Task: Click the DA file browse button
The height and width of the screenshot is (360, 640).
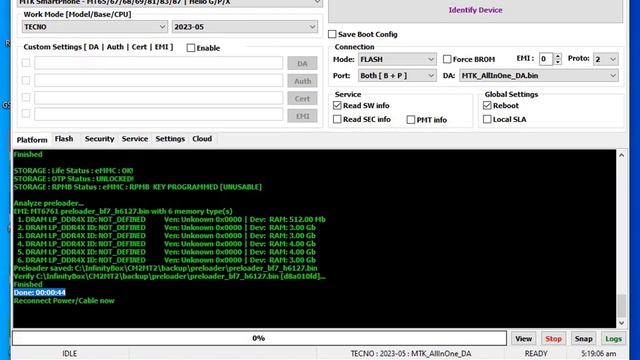Action: 302,64
